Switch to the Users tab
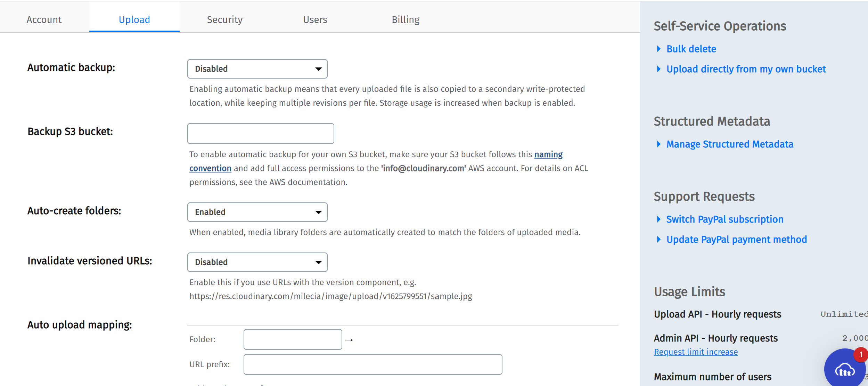868x386 pixels. pyautogui.click(x=315, y=19)
